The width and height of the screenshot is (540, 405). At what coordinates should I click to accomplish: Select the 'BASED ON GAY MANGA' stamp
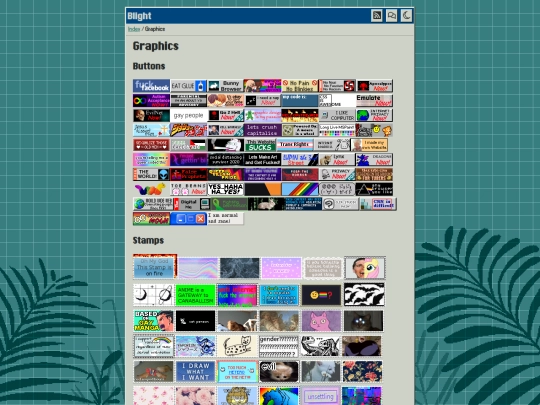coord(154,321)
